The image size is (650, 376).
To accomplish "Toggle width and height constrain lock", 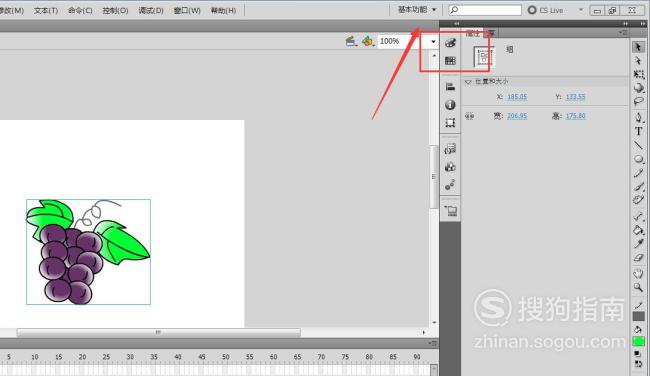I will [469, 116].
